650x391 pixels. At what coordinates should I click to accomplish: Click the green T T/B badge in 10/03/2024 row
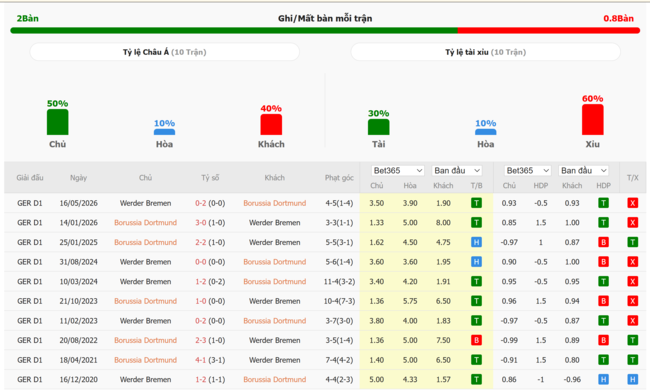pos(476,282)
